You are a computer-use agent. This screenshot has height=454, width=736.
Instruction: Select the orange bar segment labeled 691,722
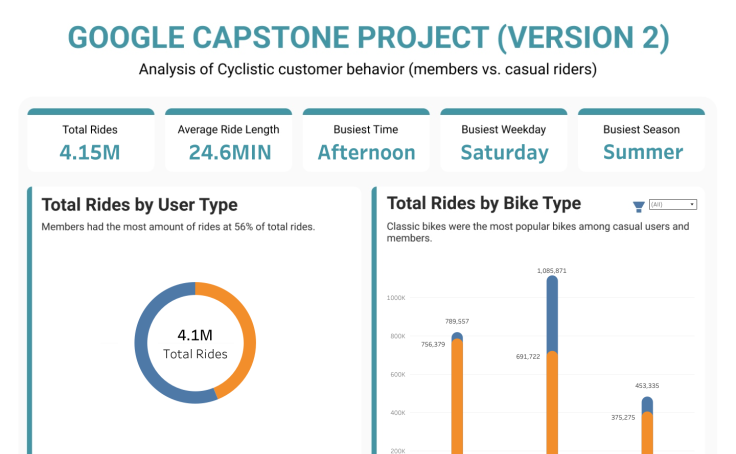[x=552, y=400]
